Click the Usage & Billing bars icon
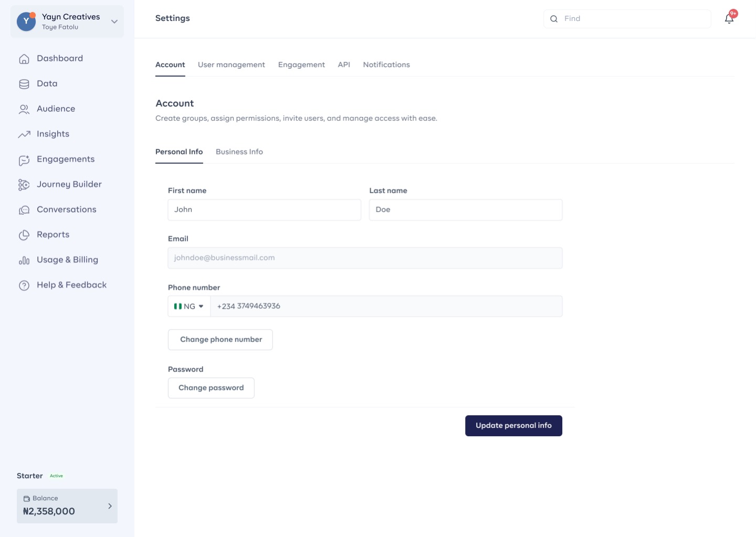Screen dimensions: 756x537 pos(24,260)
